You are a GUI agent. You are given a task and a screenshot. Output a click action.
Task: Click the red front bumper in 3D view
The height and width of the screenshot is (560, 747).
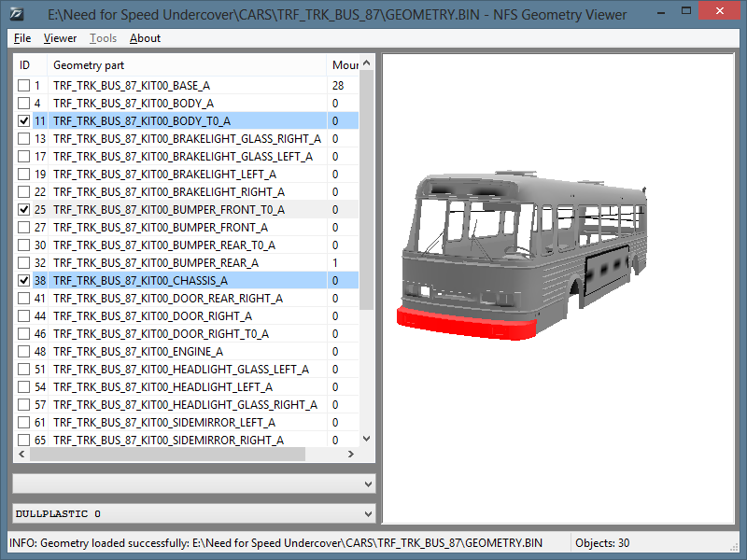(x=466, y=325)
